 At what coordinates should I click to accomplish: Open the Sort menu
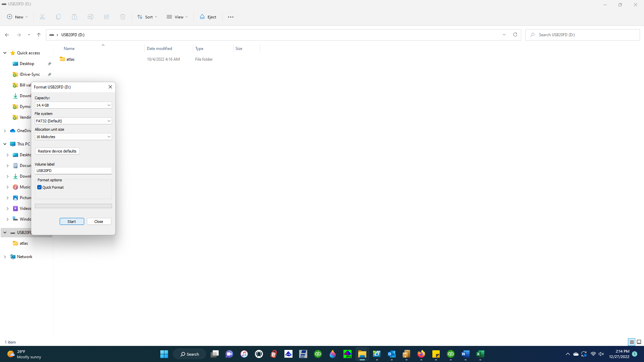(147, 17)
